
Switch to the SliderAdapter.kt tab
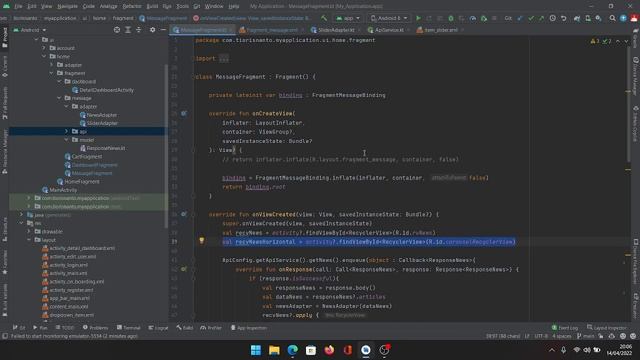pos(336,30)
